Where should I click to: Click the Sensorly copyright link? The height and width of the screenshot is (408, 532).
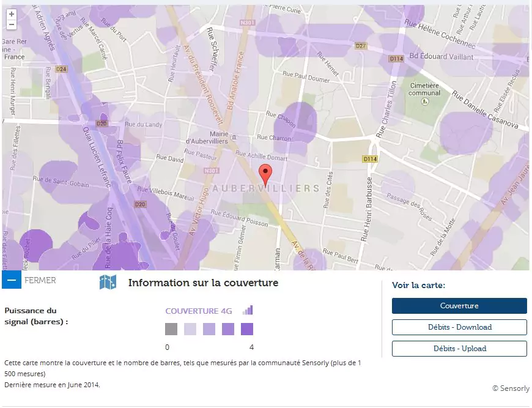(x=511, y=388)
